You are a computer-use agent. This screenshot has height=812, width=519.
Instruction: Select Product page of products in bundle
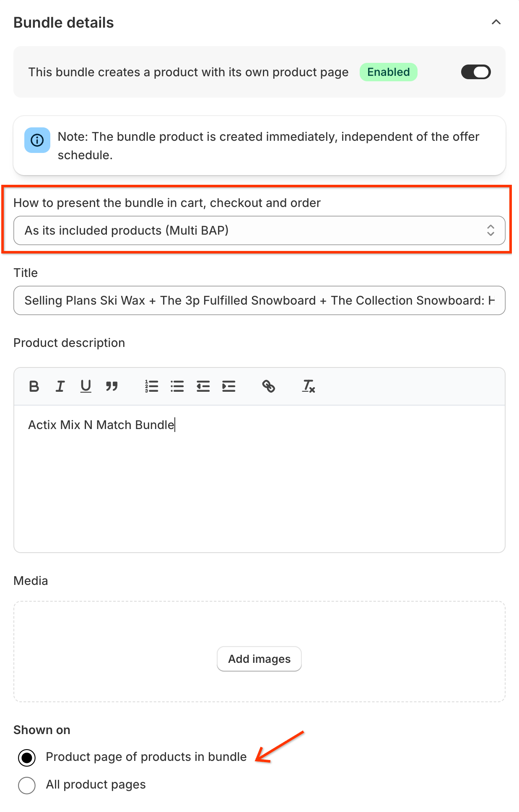coord(27,758)
